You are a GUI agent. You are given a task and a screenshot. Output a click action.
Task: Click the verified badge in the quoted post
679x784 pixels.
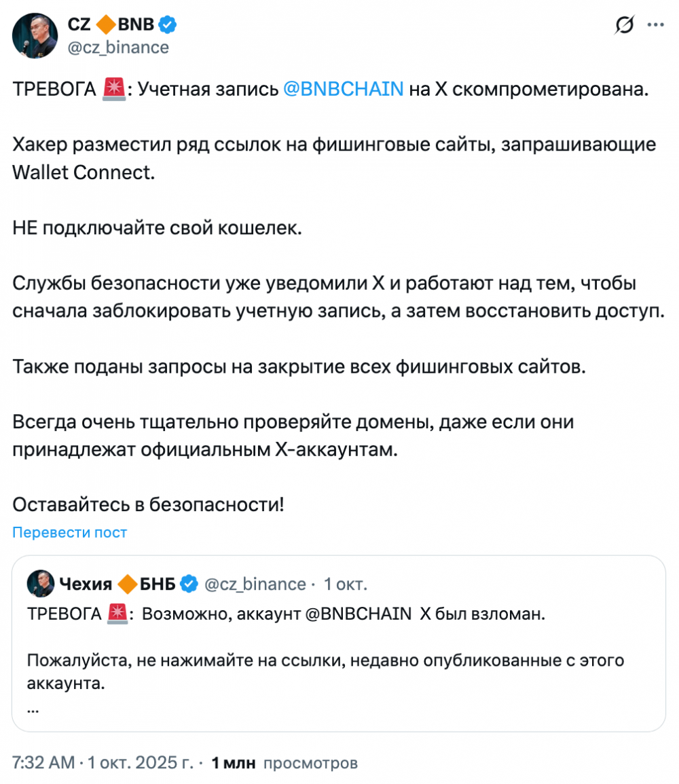189,584
